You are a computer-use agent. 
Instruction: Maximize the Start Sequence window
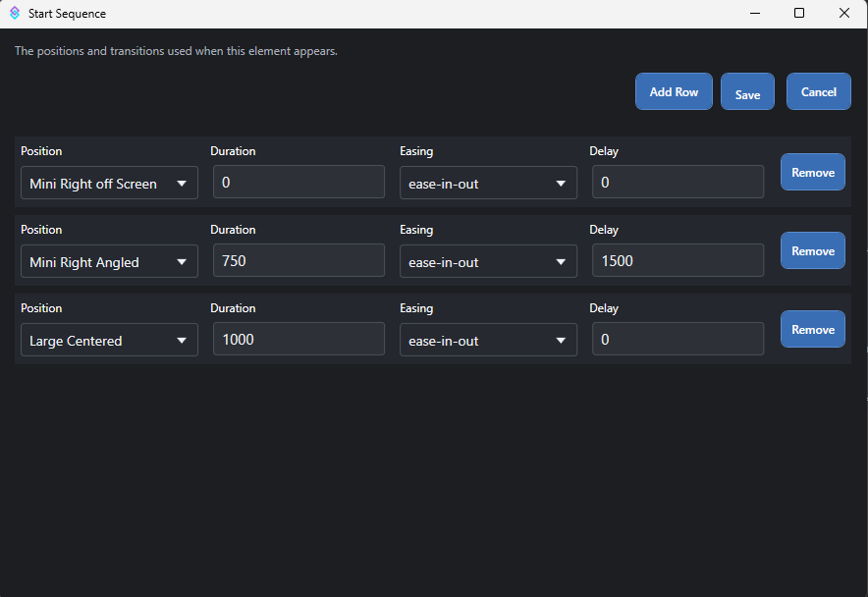pos(799,13)
